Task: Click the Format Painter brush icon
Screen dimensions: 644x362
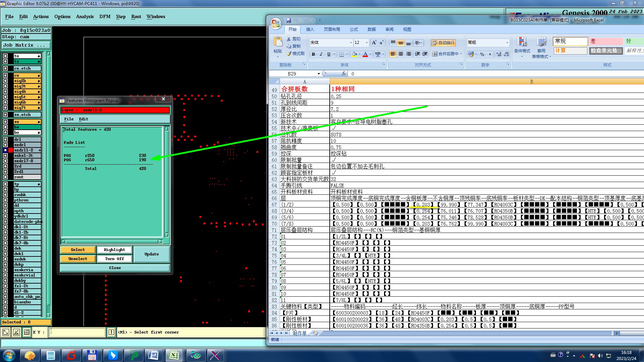Action: pos(289,54)
